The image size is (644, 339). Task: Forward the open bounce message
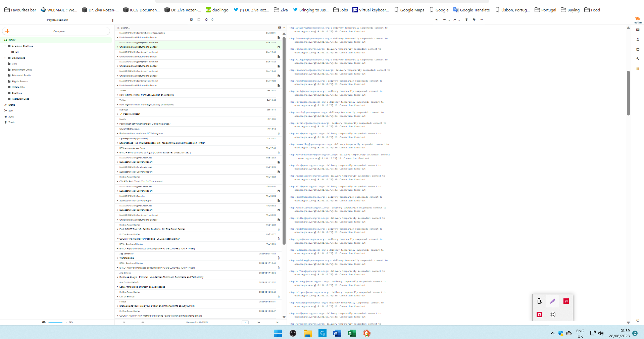pos(454,20)
